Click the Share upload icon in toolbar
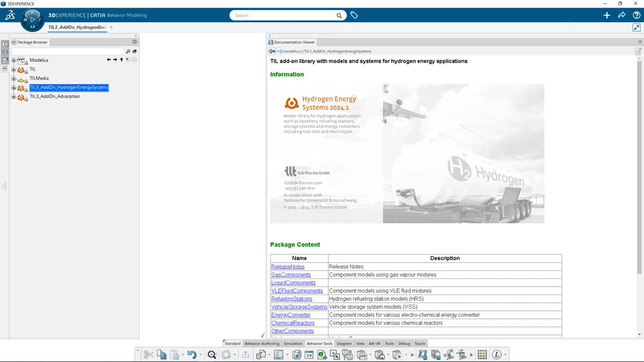This screenshot has width=644, height=362. (x=246, y=354)
